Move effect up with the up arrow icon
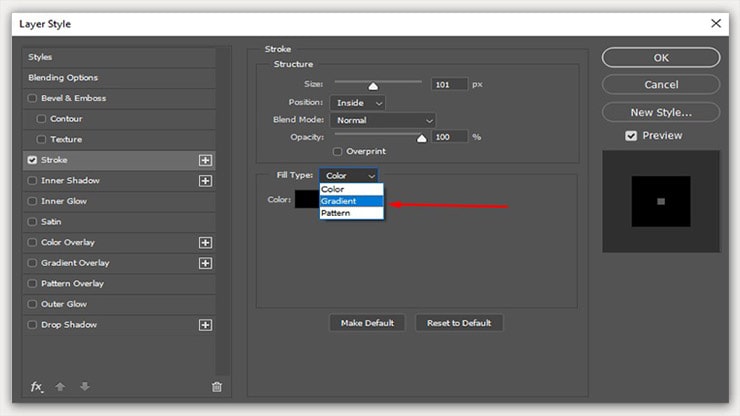Viewport: 740px width, 416px height. [x=60, y=387]
